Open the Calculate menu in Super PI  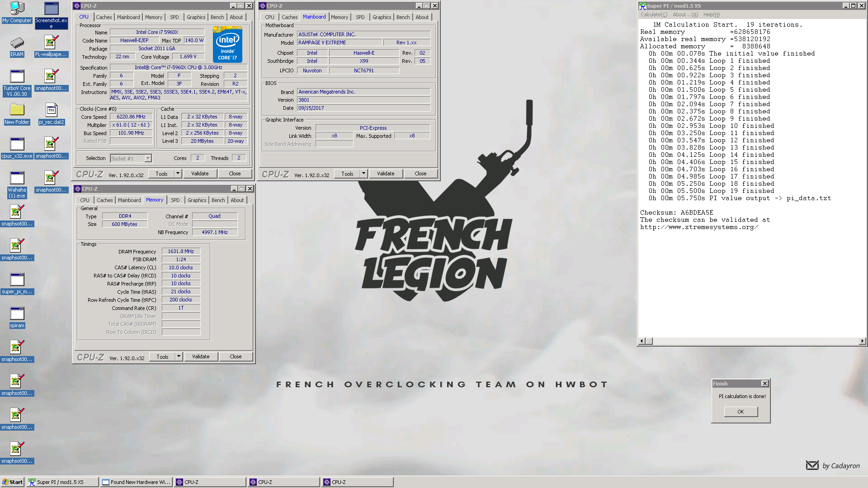click(x=654, y=14)
